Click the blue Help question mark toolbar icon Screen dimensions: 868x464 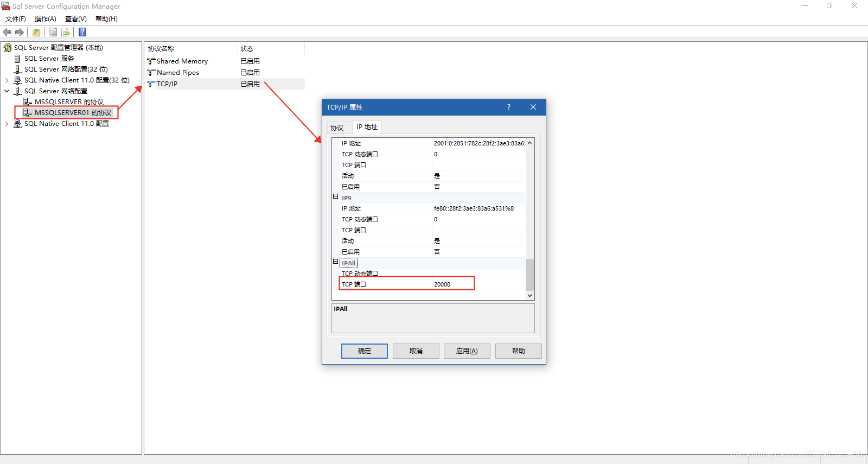tap(82, 32)
